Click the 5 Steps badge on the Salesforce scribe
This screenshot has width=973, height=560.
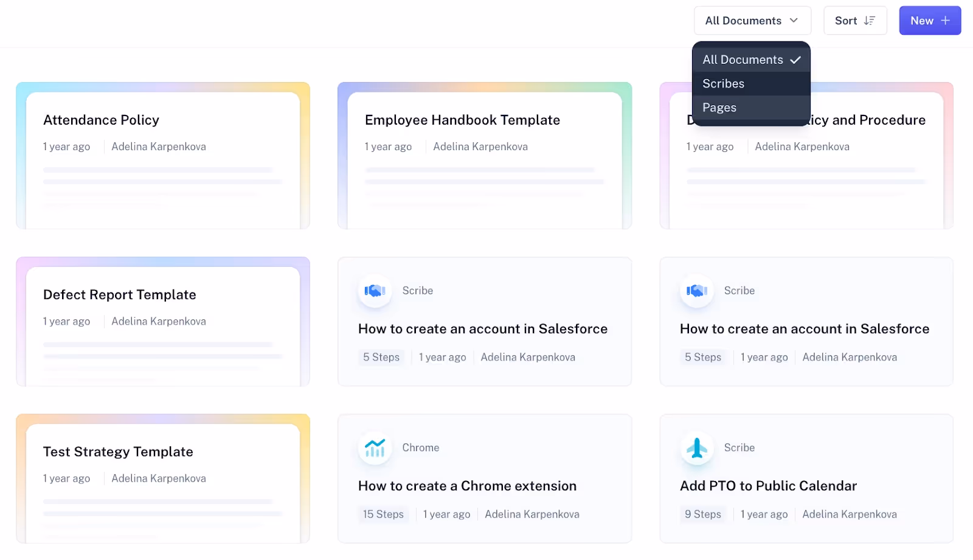[x=381, y=357]
